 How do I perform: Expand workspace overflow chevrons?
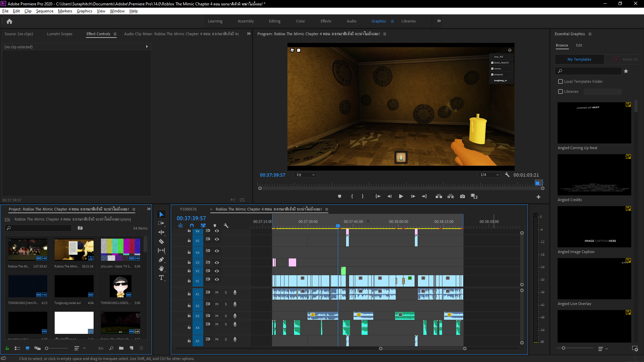pyautogui.click(x=439, y=21)
